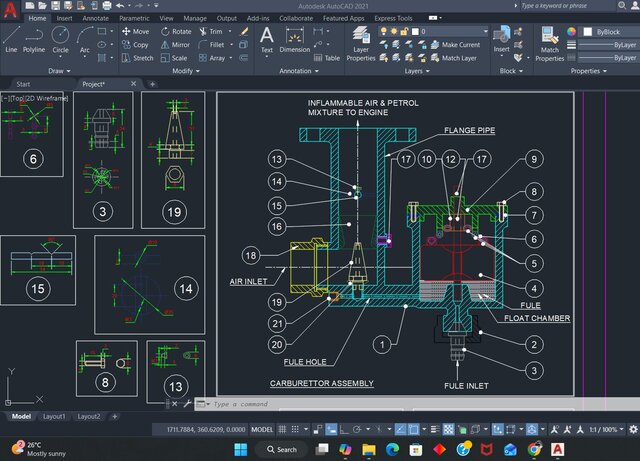
Task: Use the Stretch tool
Action: [138, 58]
